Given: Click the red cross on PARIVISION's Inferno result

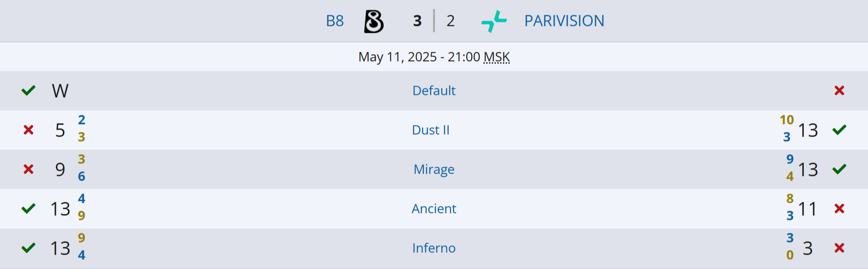Looking at the screenshot, I should [838, 248].
